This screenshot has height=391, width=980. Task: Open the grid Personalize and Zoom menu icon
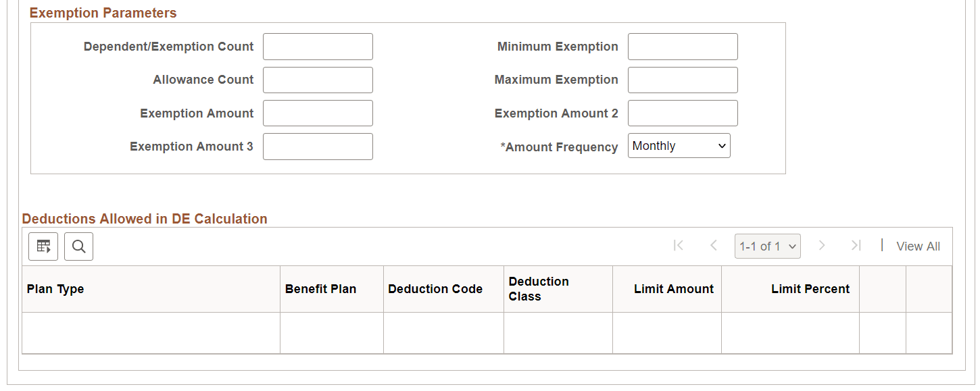(x=43, y=246)
